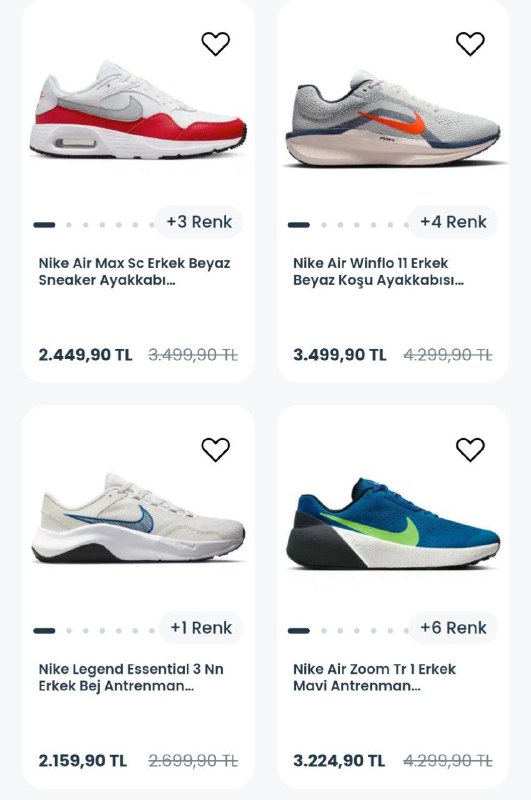
Task: Select second image dot on Winflo card
Action: tap(323, 225)
